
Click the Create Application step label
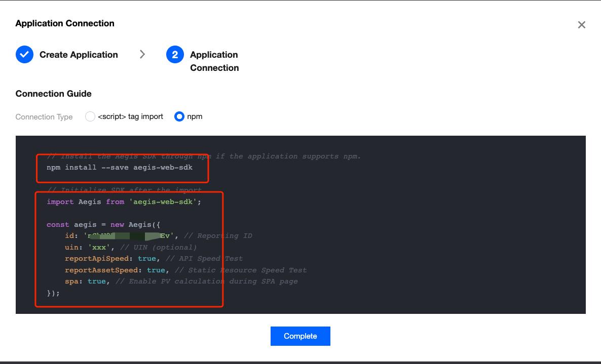(x=79, y=55)
